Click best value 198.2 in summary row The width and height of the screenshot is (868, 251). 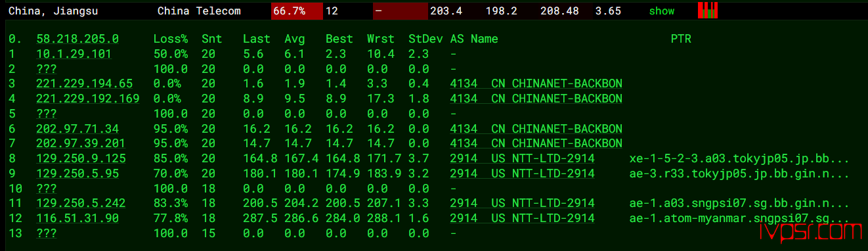[x=502, y=11]
